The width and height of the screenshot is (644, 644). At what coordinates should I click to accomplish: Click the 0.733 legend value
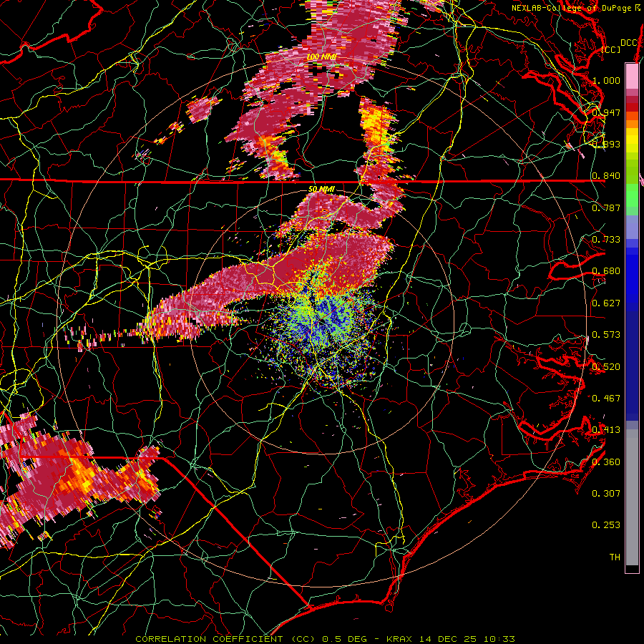pyautogui.click(x=606, y=239)
